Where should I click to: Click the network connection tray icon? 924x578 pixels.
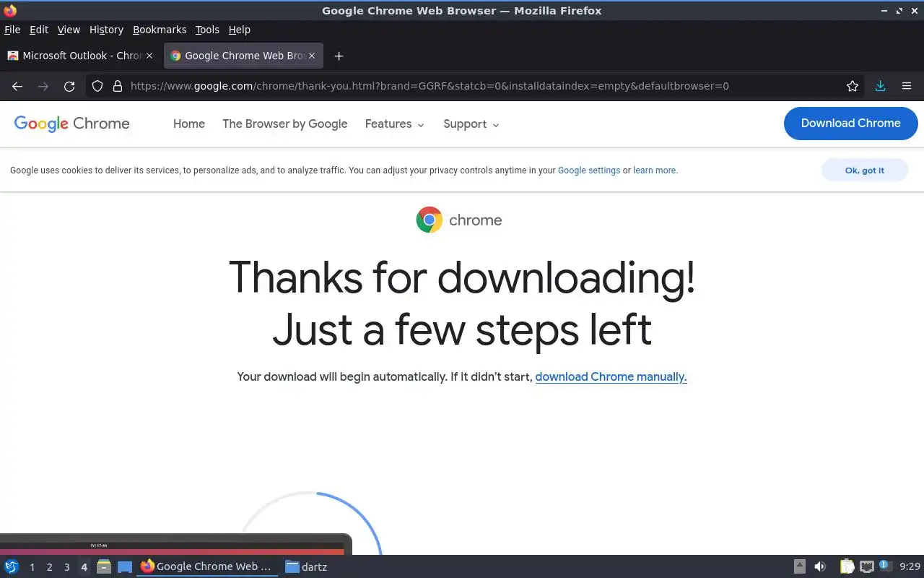pos(867,566)
